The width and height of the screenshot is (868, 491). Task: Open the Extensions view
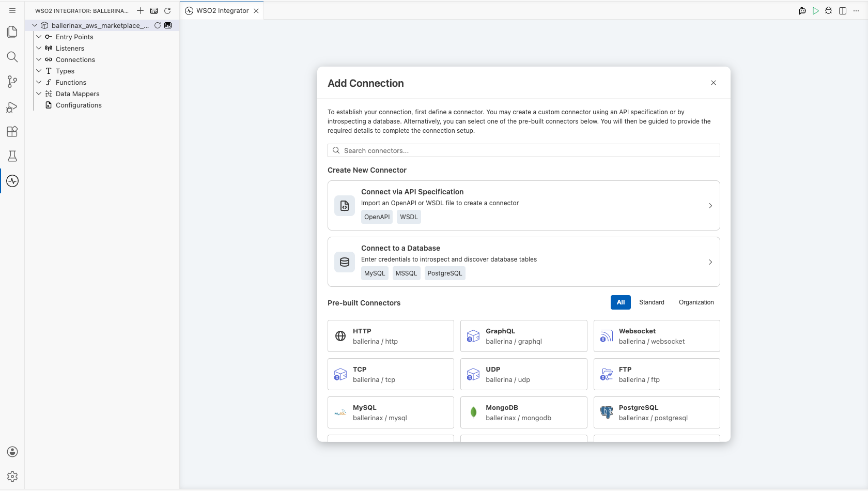click(12, 131)
